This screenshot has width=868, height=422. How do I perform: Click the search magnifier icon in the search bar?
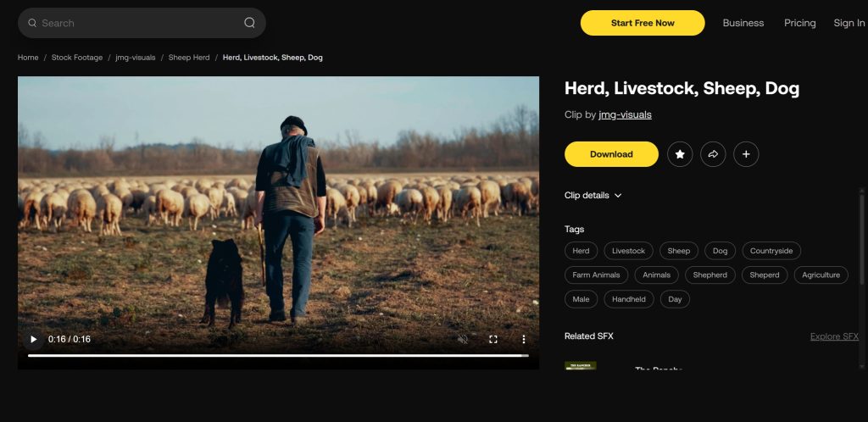pos(249,23)
